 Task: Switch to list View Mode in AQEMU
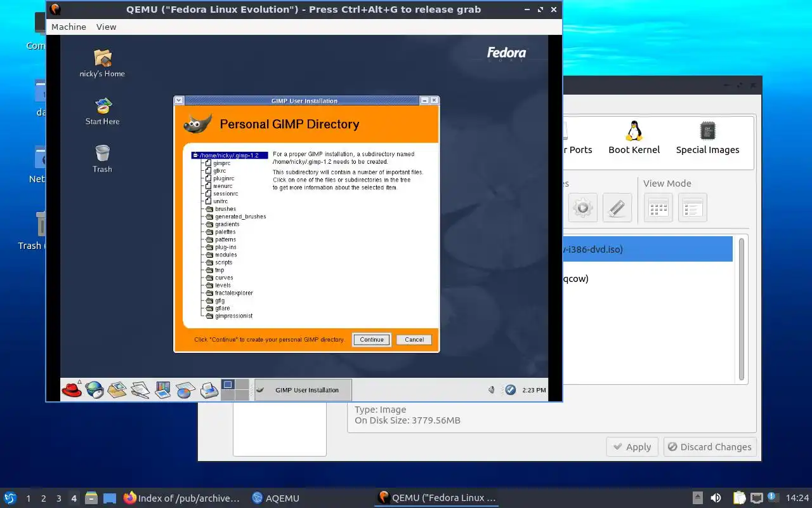tap(692, 208)
